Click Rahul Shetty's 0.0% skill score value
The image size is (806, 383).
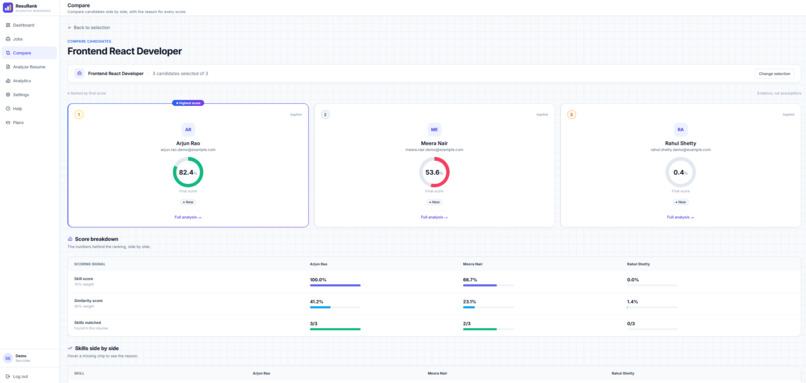632,280
